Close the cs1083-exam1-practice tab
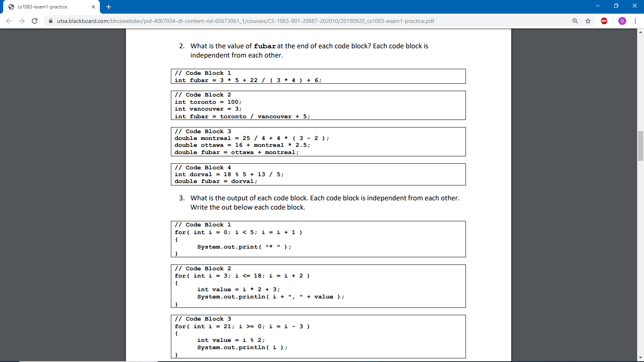 (93, 6)
